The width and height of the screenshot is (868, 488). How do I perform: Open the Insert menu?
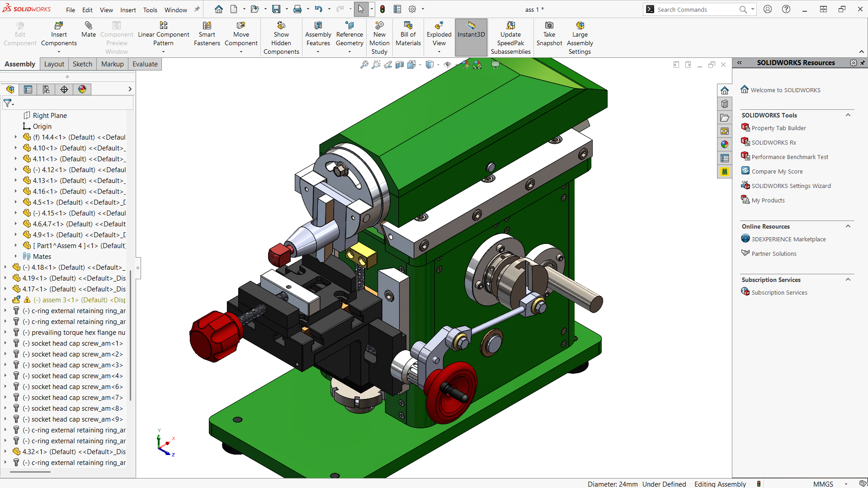coord(128,10)
